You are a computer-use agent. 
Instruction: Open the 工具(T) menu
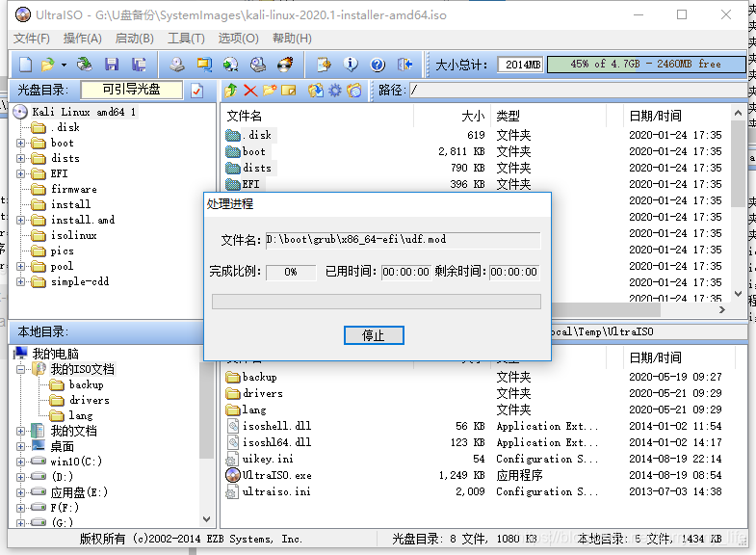(186, 39)
